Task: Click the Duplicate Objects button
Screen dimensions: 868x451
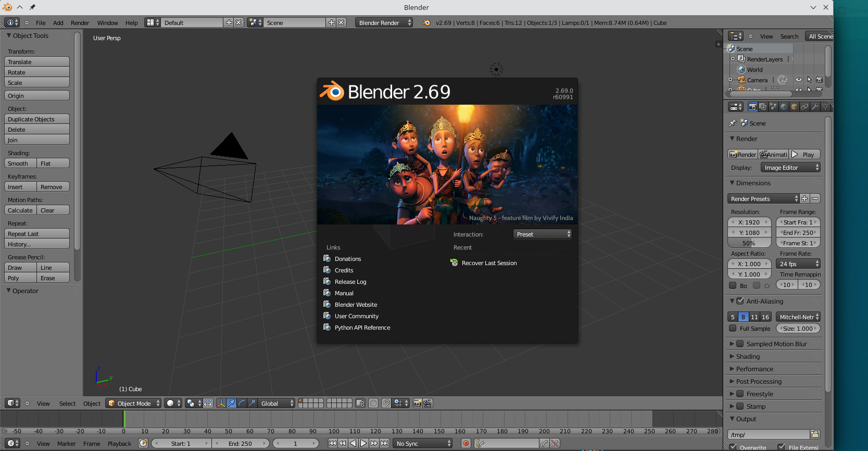Action: [x=36, y=119]
